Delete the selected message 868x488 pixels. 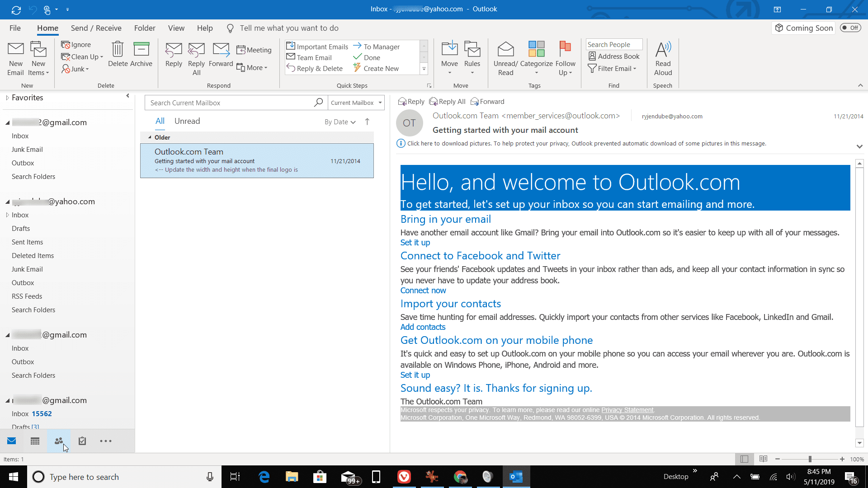tap(118, 54)
